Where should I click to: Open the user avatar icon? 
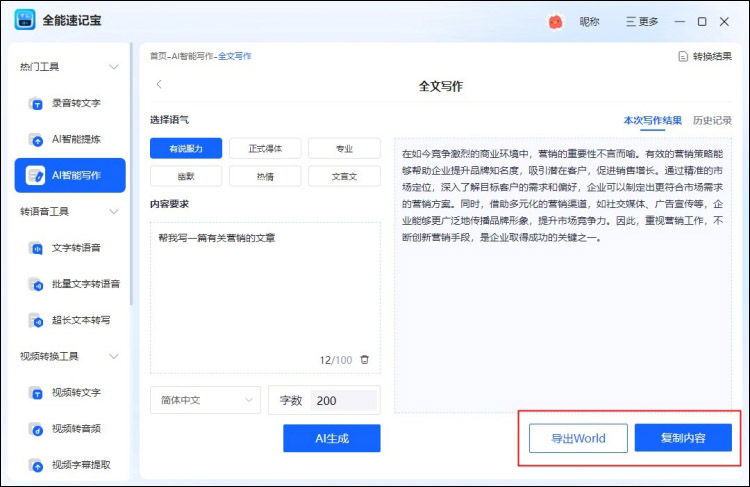555,22
